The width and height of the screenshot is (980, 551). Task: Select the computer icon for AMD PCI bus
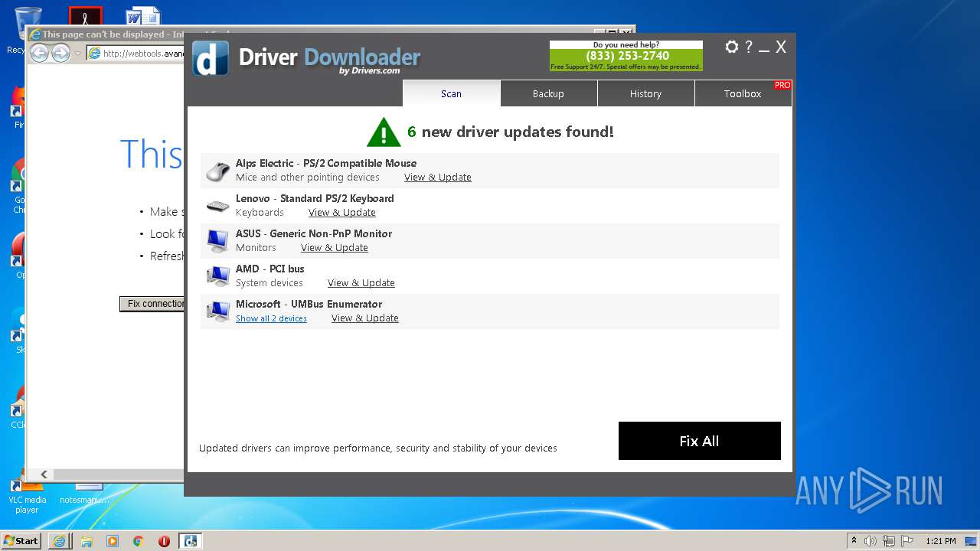coord(218,276)
